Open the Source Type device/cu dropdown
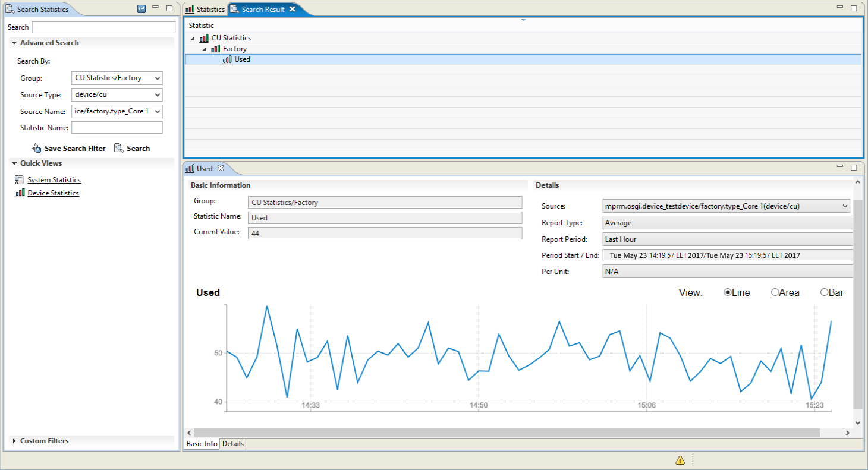Image resolution: width=868 pixels, height=470 pixels. pos(117,95)
